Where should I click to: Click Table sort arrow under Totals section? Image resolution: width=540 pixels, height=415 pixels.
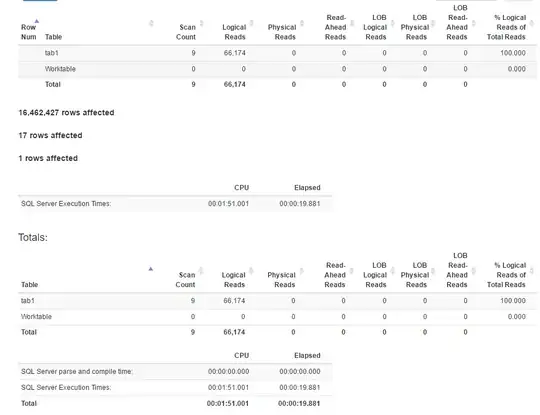pyautogui.click(x=150, y=269)
